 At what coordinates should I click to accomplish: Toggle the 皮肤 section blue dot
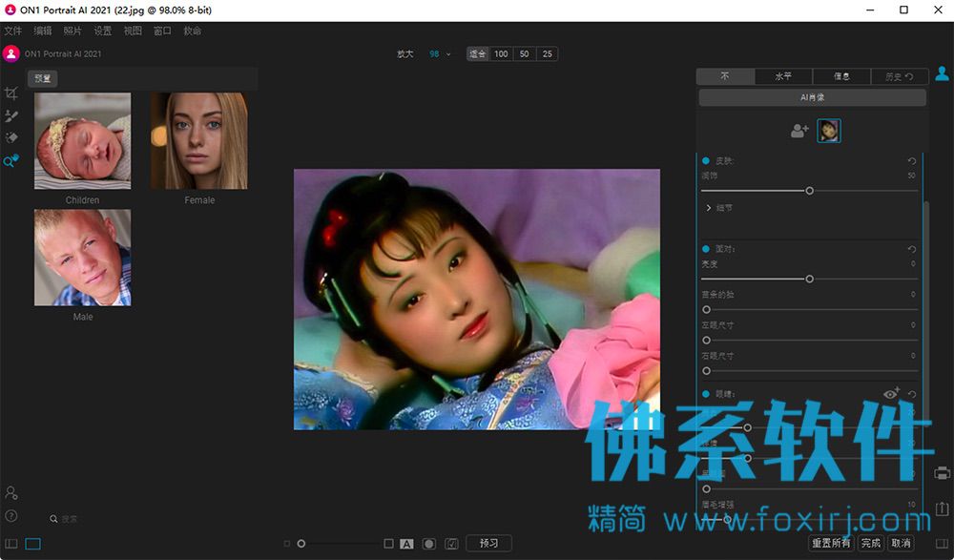coord(706,160)
